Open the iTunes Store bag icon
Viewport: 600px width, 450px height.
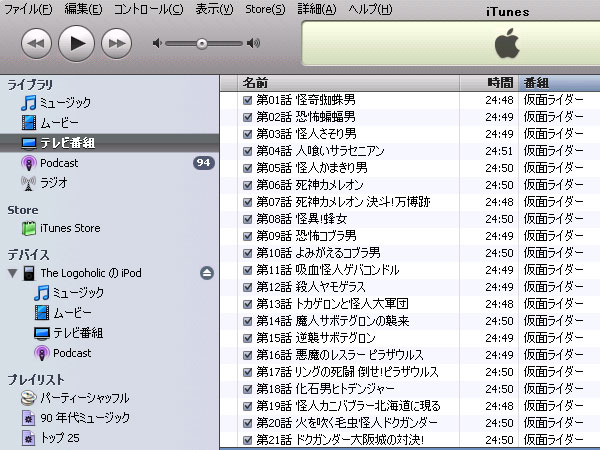click(29, 228)
